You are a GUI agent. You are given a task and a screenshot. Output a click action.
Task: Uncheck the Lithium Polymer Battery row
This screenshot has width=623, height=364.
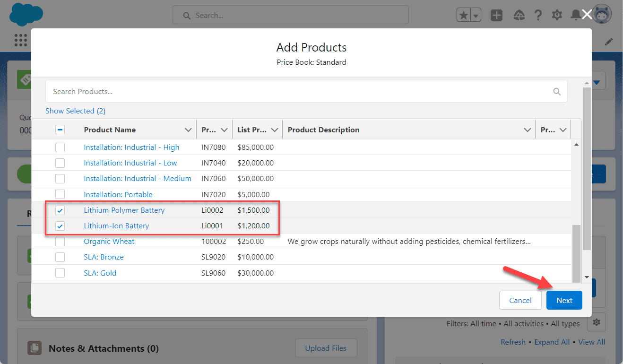click(x=60, y=210)
